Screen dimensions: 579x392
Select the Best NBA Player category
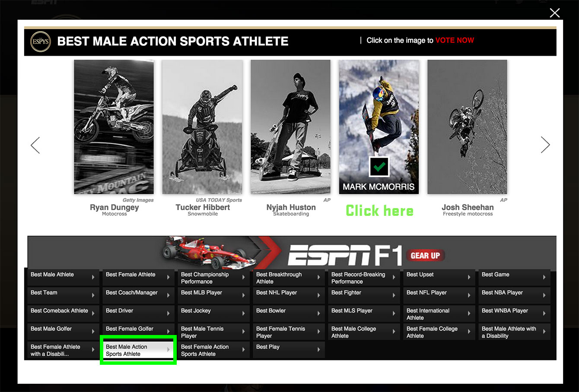tap(514, 295)
